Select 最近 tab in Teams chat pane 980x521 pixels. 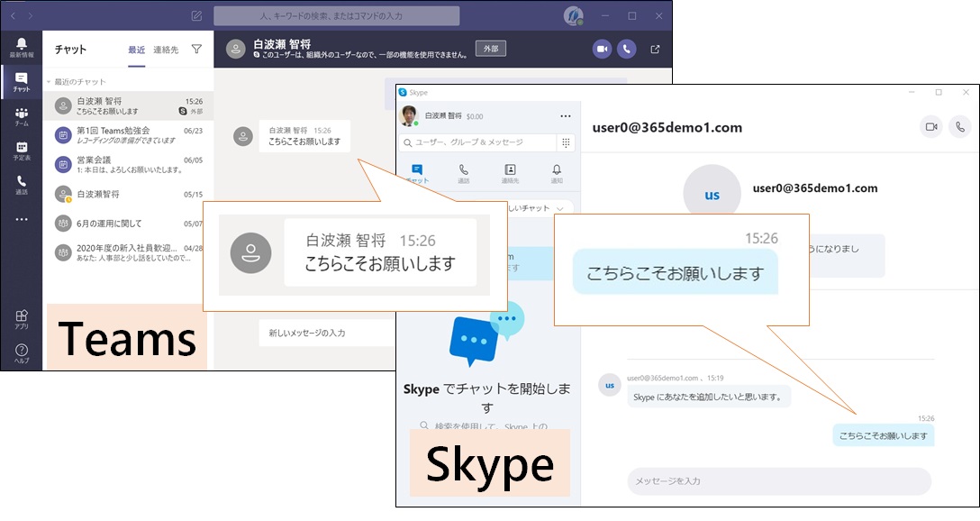[136, 50]
